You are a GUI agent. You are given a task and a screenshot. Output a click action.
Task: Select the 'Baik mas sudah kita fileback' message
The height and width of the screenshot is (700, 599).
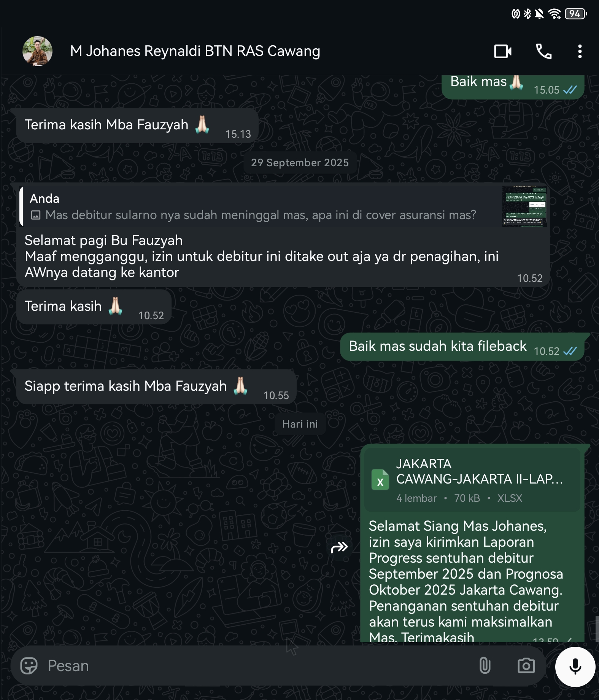coord(437,347)
